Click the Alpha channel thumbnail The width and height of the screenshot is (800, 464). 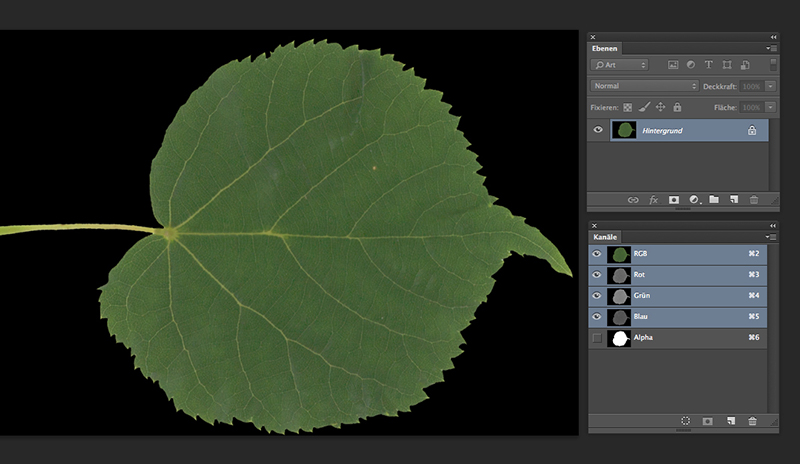coord(619,339)
